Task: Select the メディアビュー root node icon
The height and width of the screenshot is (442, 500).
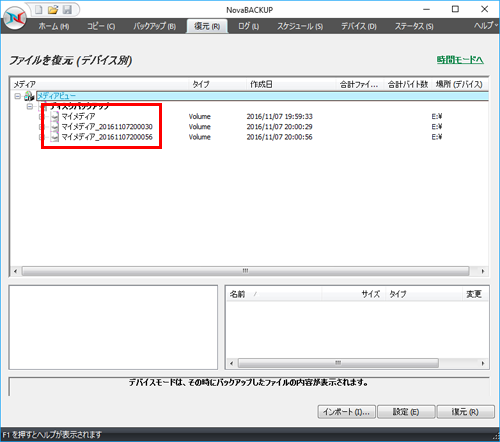Action: point(29,96)
